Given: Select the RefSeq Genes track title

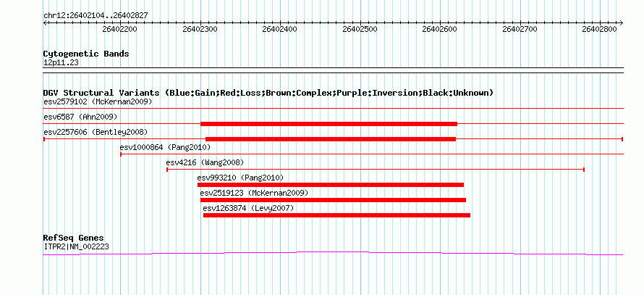Looking at the screenshot, I should coord(74,238).
